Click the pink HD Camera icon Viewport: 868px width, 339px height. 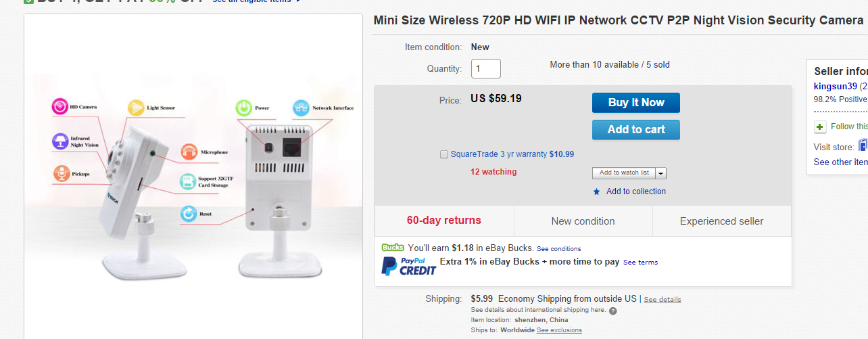pyautogui.click(x=60, y=106)
